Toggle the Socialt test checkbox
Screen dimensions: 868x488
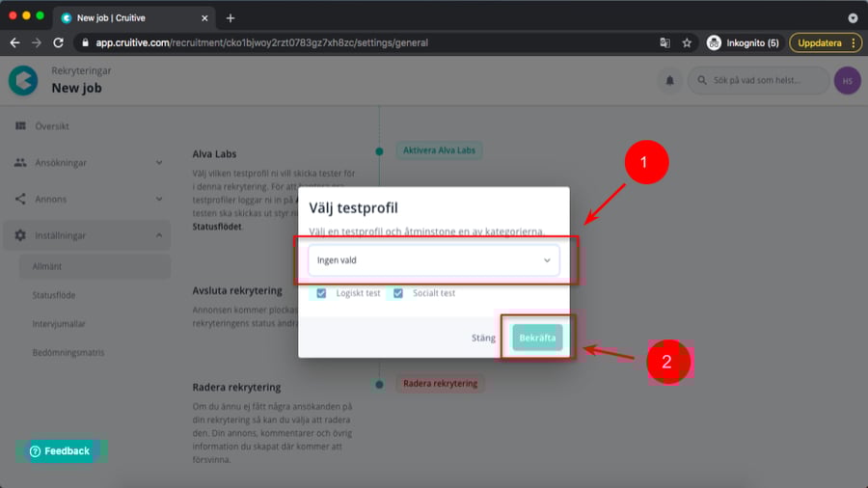(x=397, y=293)
